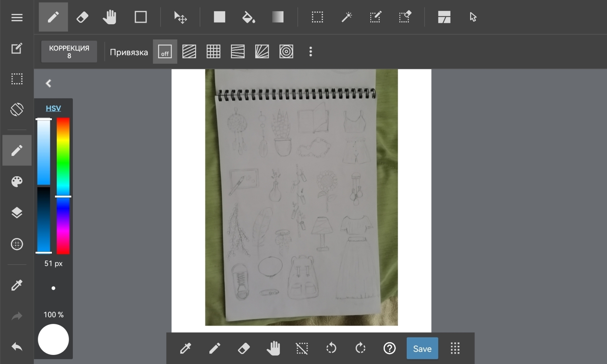Turn snap off with the off button
The image size is (607, 364).
click(x=165, y=52)
